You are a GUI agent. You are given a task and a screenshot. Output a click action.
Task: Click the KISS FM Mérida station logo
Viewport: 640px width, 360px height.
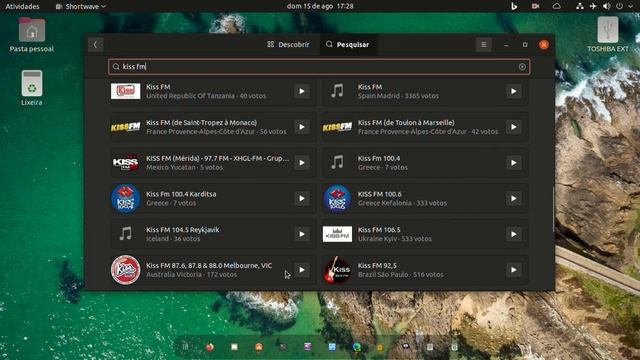tap(125, 162)
